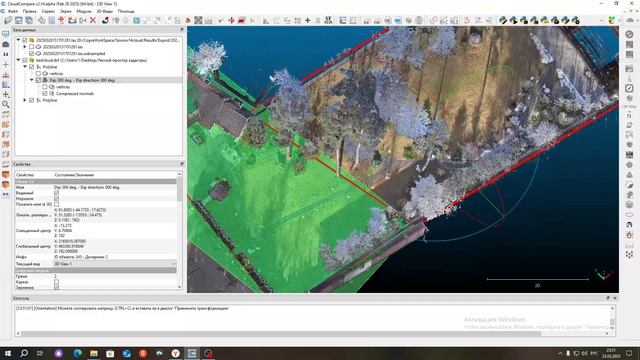Open the Текущий вид 3D View 1 dropdown
The image size is (640, 360).
pos(115,264)
